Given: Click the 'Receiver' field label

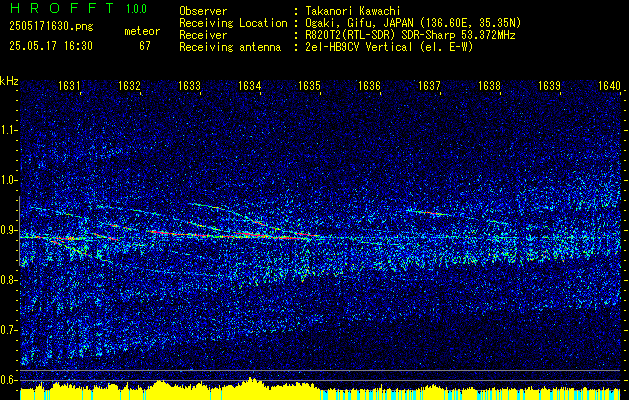Looking at the screenshot, I should [x=203, y=35].
